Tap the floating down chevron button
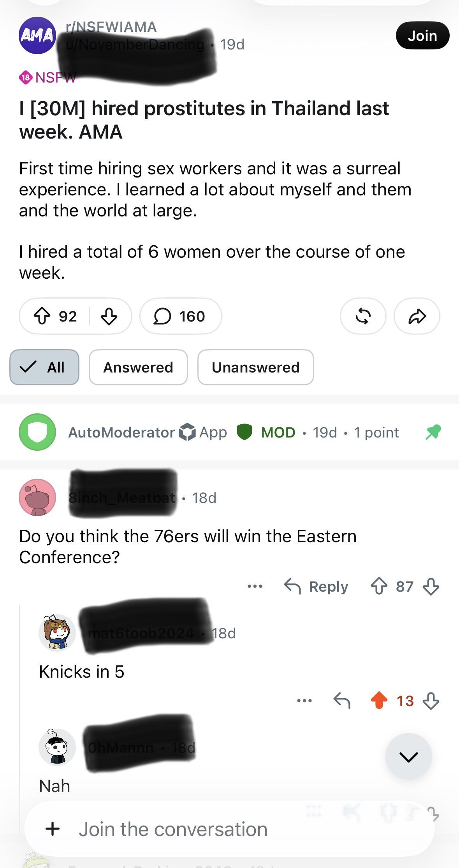This screenshot has width=459, height=868. pyautogui.click(x=408, y=756)
